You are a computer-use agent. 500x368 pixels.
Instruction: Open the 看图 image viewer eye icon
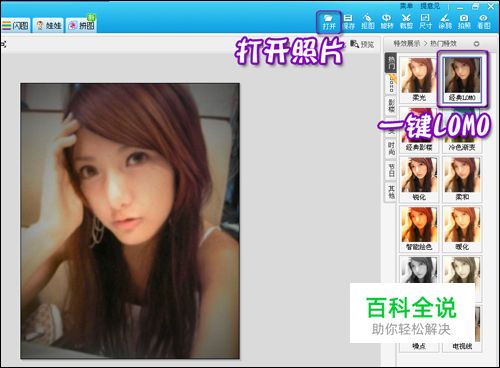tap(484, 22)
